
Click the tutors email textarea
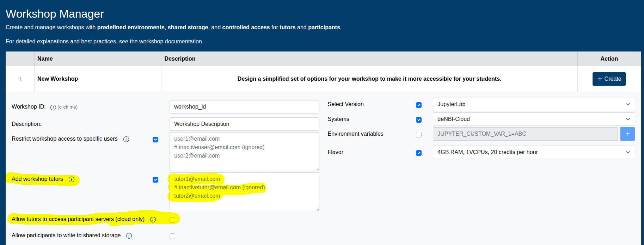(x=244, y=192)
